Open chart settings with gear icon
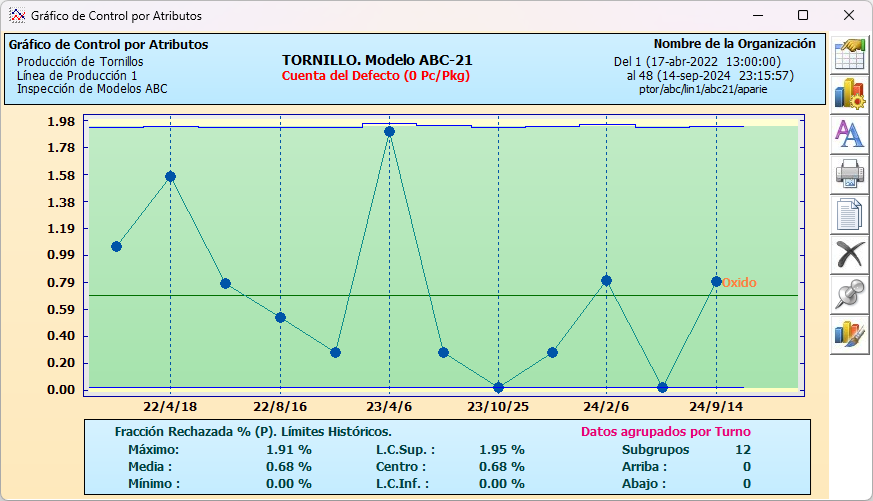This screenshot has height=501, width=873. [849, 93]
